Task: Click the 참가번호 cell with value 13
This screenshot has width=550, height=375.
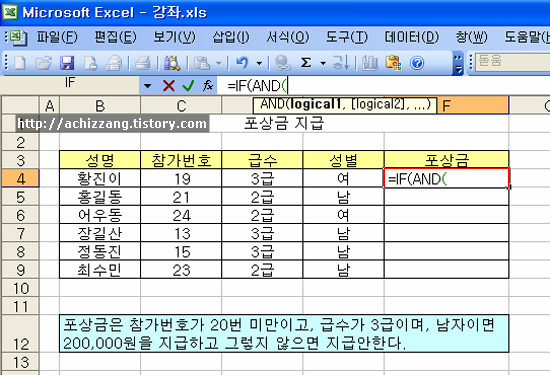Action: tap(181, 233)
